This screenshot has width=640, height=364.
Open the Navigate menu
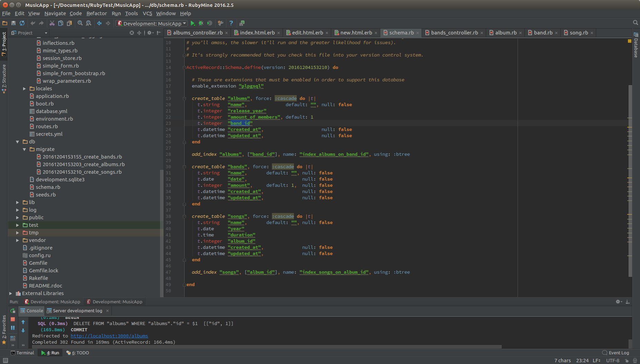[55, 13]
